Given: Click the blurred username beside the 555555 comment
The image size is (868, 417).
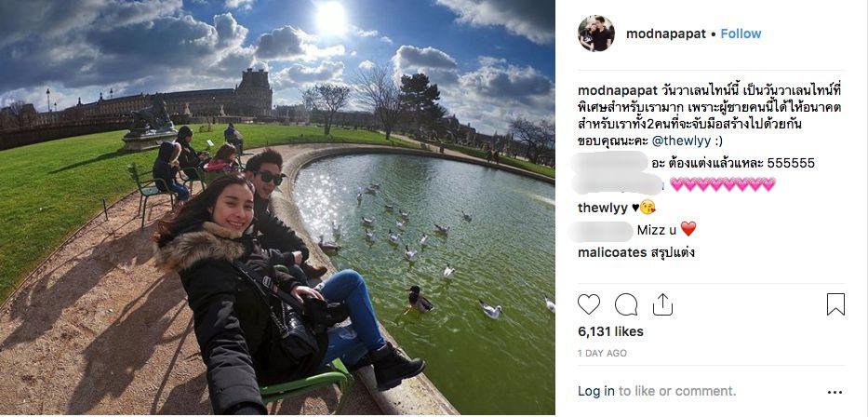Looking at the screenshot, I should pyautogui.click(x=609, y=162).
